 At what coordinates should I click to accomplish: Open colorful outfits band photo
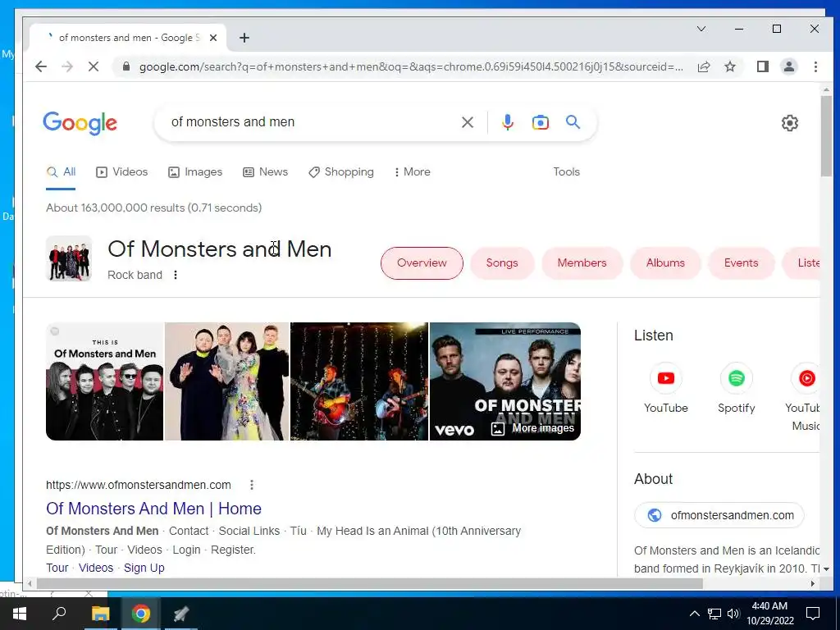click(x=226, y=381)
